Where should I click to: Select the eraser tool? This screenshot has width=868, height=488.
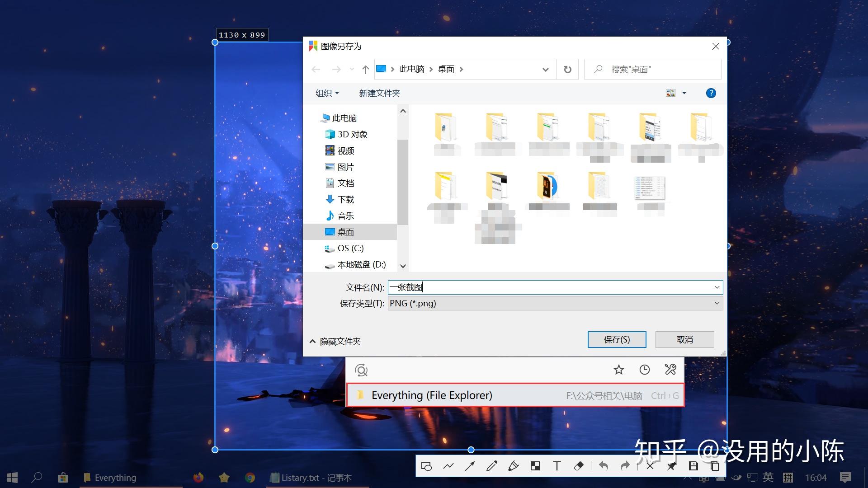point(578,466)
